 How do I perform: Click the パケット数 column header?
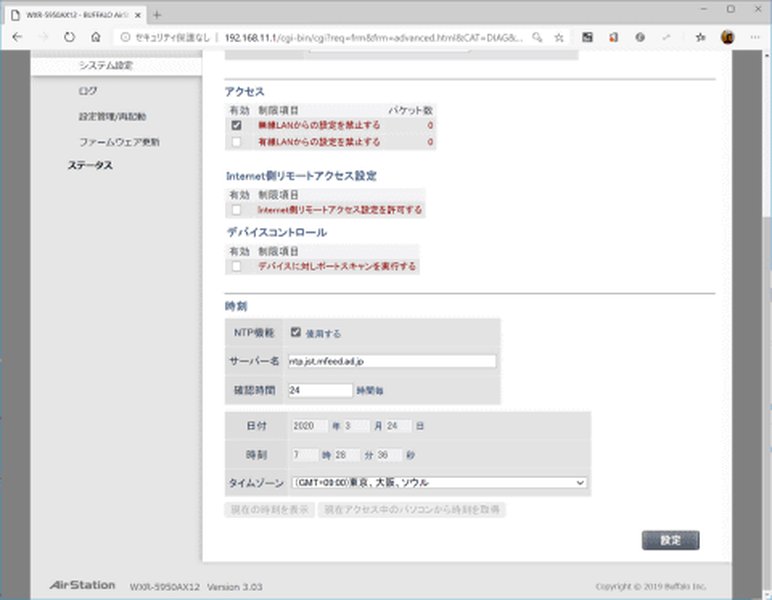[411, 110]
